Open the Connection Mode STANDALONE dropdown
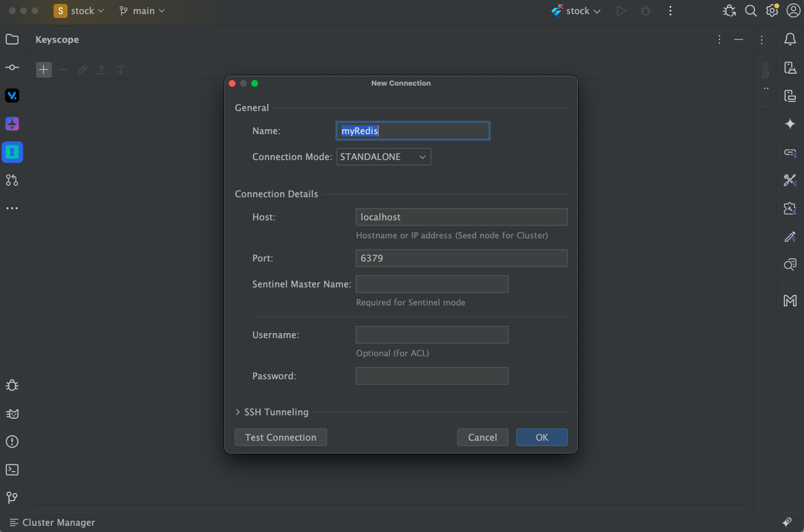 (x=383, y=157)
